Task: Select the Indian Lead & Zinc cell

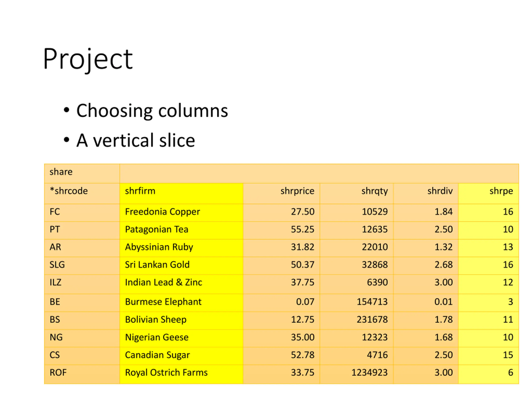Action: tap(181, 284)
